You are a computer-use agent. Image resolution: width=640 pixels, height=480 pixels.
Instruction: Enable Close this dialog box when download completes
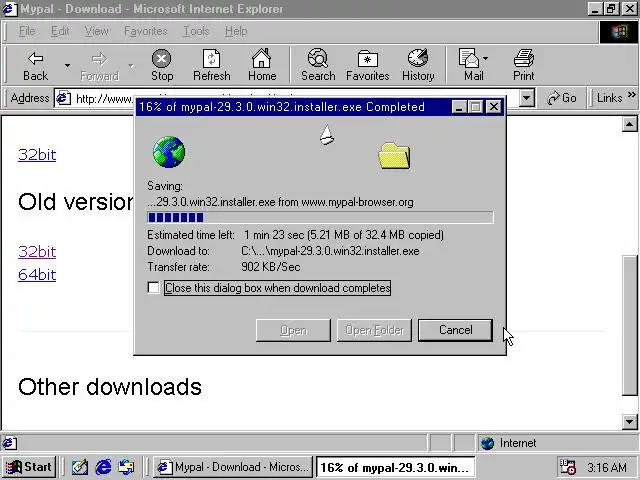[x=153, y=288]
